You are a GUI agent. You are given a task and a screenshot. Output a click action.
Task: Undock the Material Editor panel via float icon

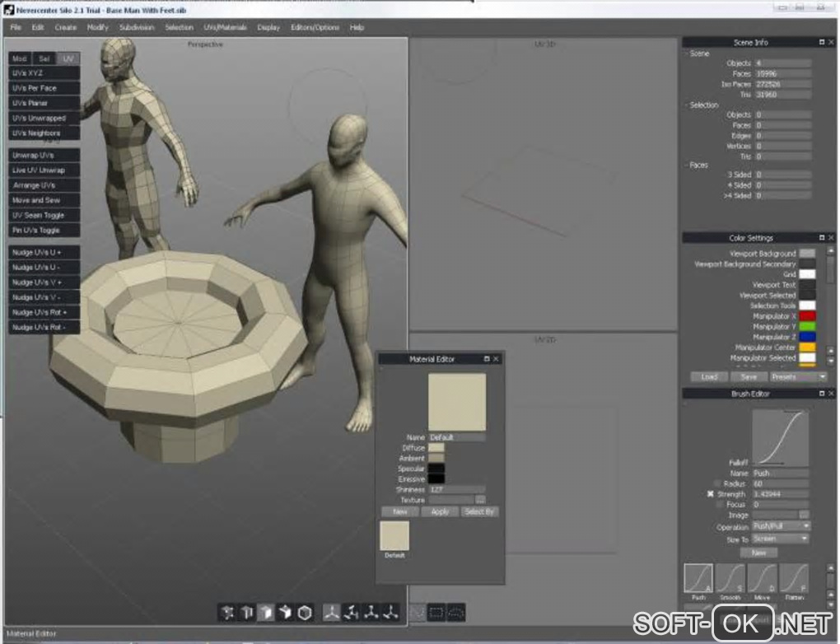(x=486, y=359)
